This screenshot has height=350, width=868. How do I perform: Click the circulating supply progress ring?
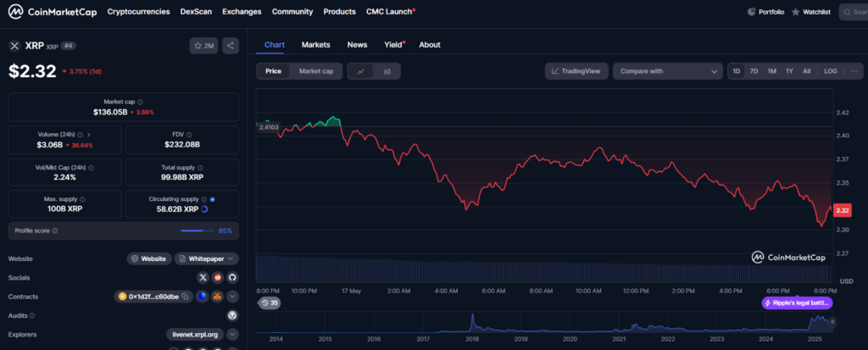204,208
